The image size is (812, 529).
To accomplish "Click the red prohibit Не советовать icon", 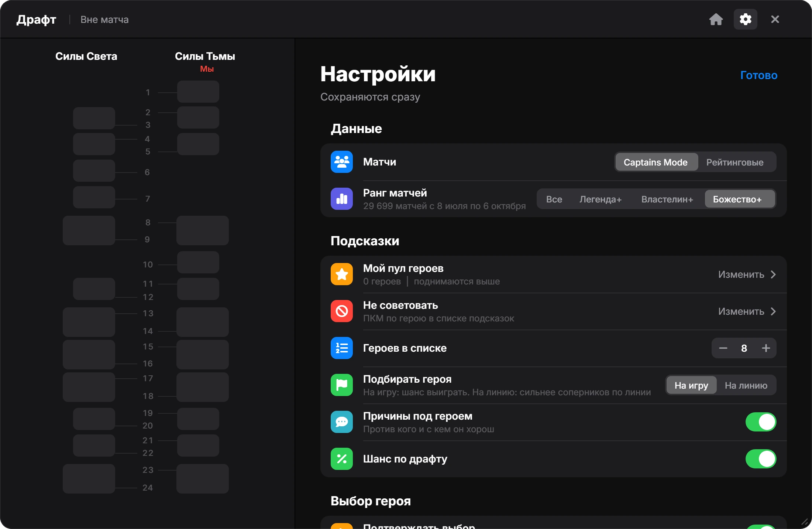I will (342, 311).
